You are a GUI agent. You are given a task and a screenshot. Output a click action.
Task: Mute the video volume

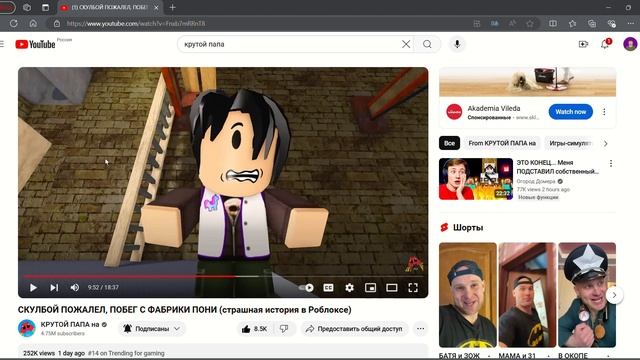75,288
